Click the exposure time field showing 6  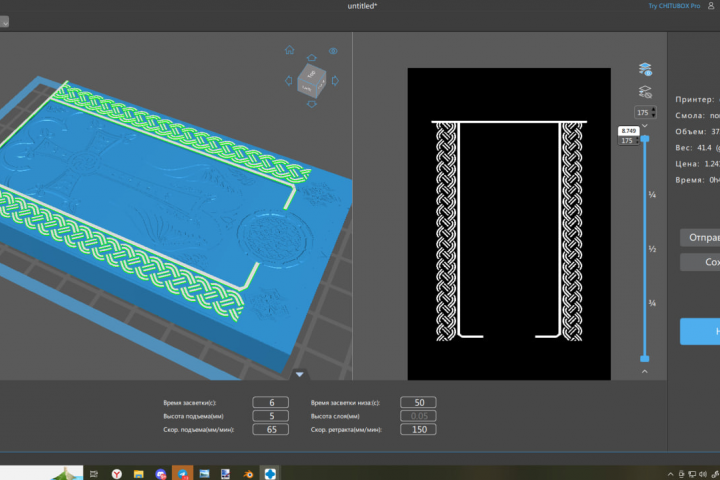coord(270,402)
